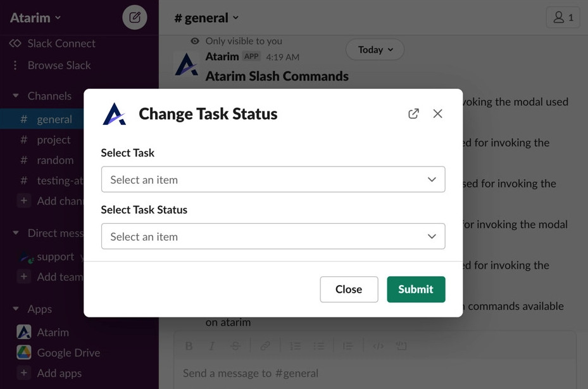Close the Change Task Status modal

click(x=437, y=114)
